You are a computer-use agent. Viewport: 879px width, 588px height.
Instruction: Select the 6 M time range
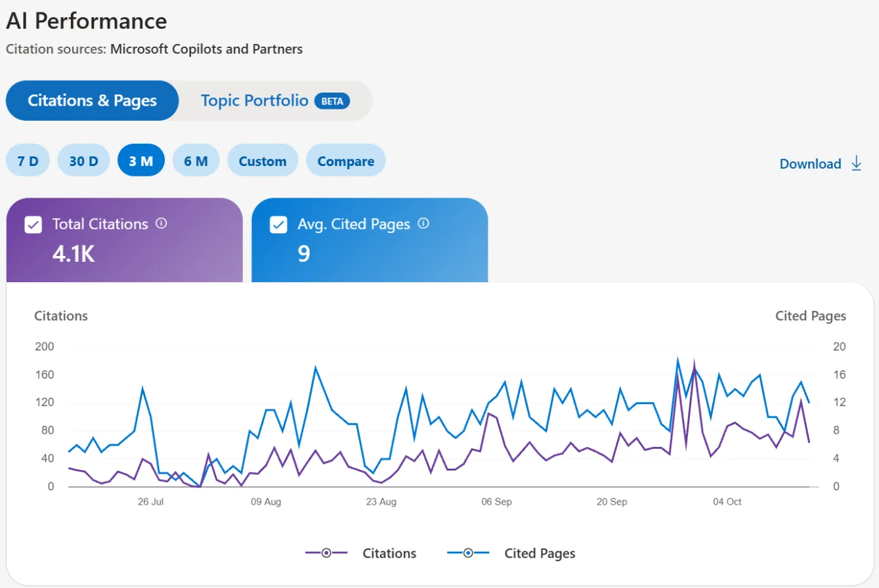click(x=196, y=161)
